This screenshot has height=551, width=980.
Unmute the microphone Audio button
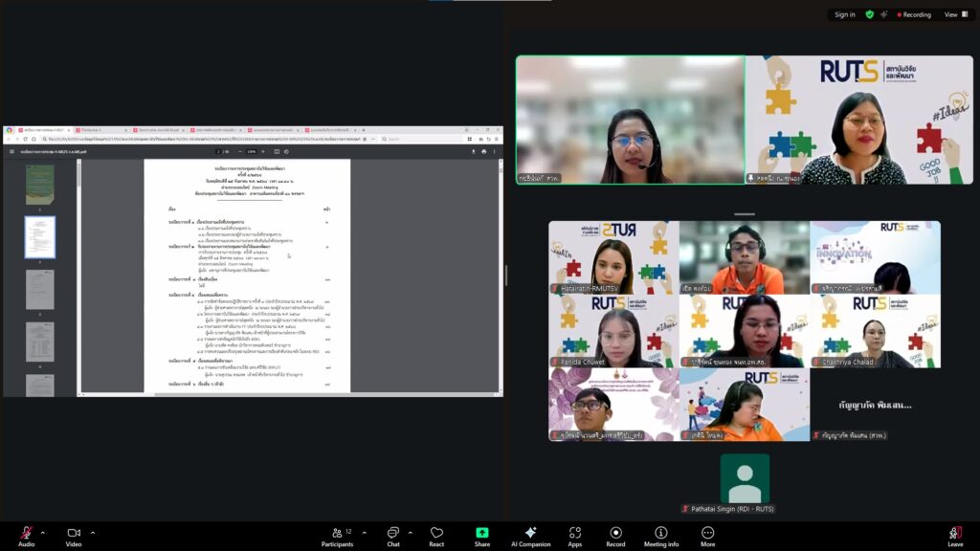26,534
